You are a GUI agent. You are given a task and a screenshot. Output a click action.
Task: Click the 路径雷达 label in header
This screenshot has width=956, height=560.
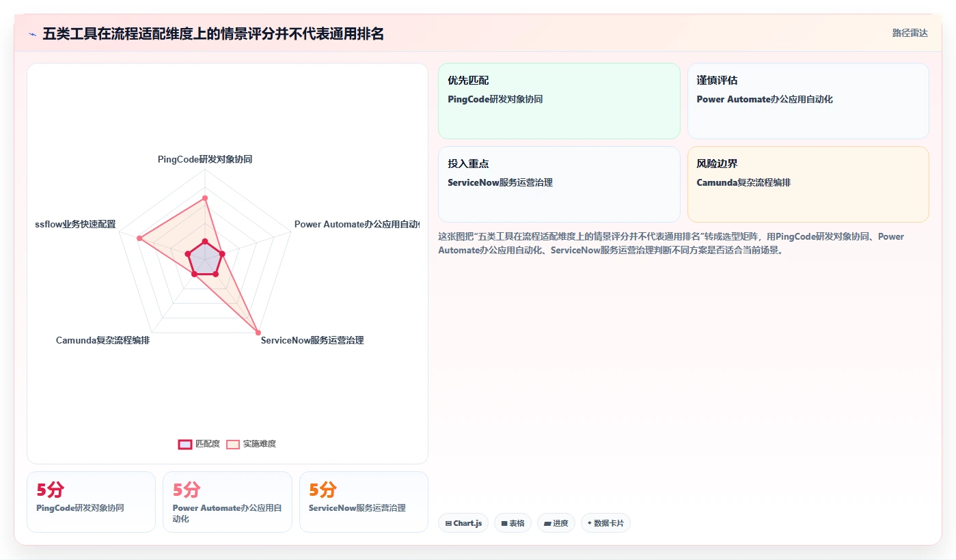point(910,33)
